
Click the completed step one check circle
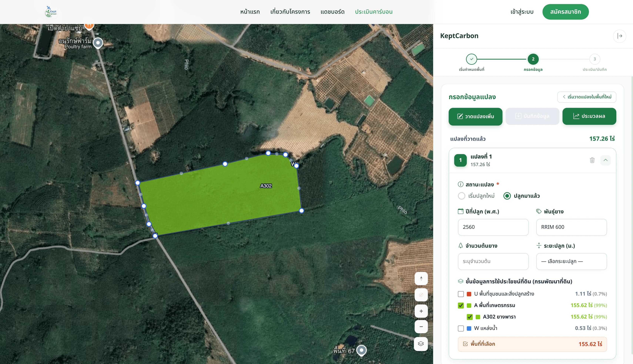[471, 59]
